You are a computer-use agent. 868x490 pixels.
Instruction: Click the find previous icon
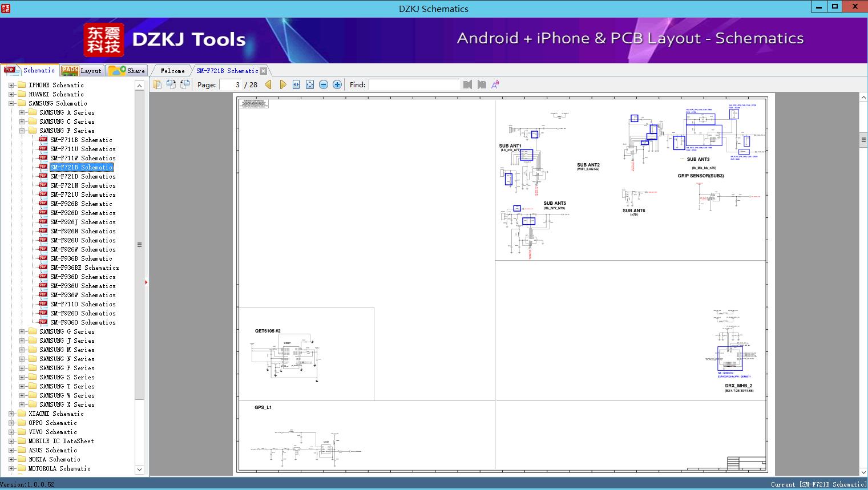pos(467,84)
